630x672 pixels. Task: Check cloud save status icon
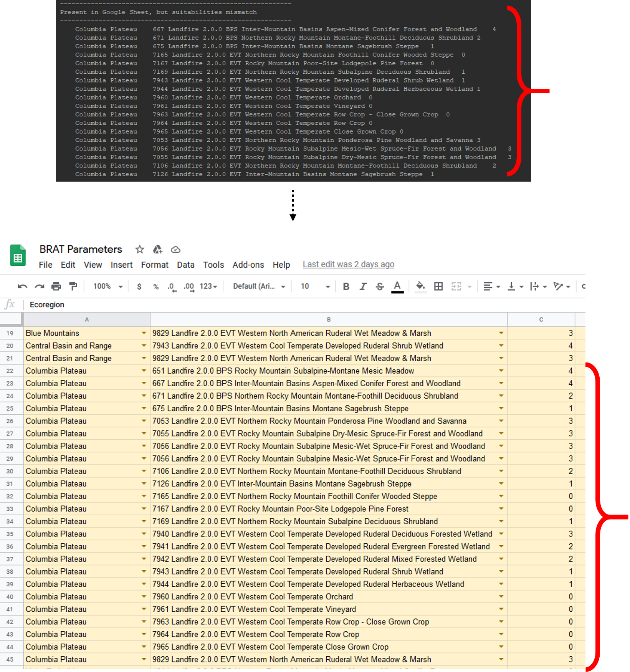(175, 250)
